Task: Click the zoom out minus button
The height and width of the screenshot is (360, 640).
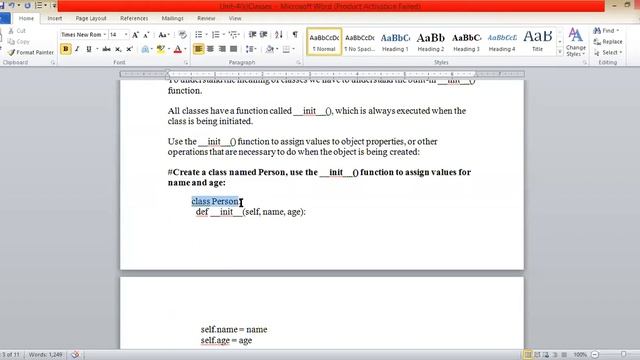Action: (x=595, y=354)
